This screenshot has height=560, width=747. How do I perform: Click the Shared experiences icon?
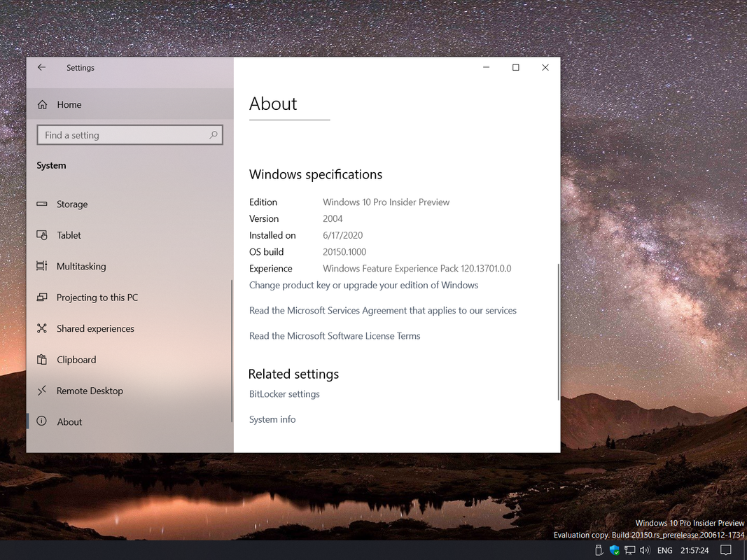click(42, 328)
